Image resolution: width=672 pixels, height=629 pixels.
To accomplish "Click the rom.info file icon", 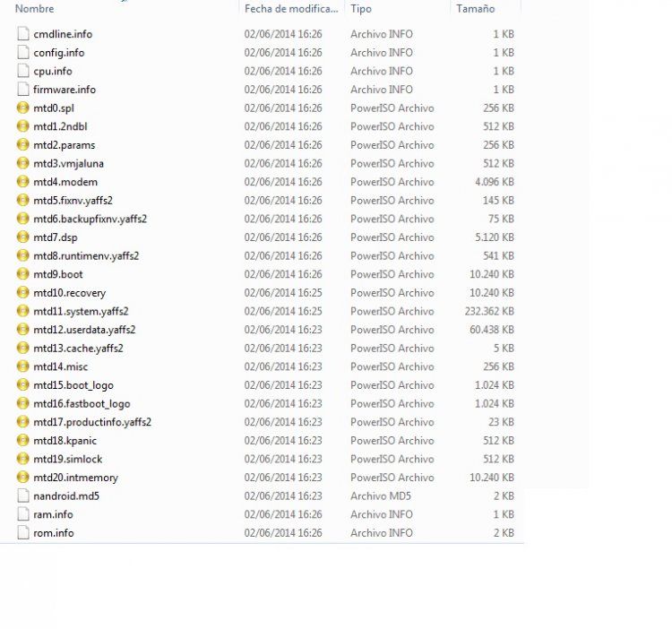I will pos(22,532).
